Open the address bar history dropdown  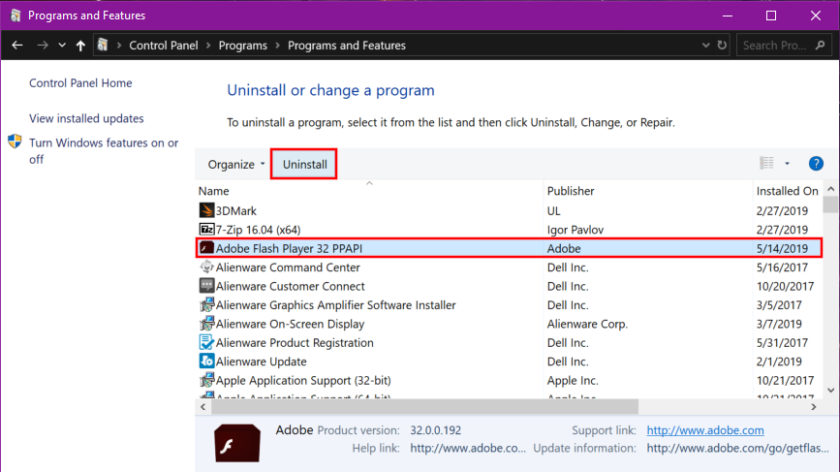(x=706, y=46)
